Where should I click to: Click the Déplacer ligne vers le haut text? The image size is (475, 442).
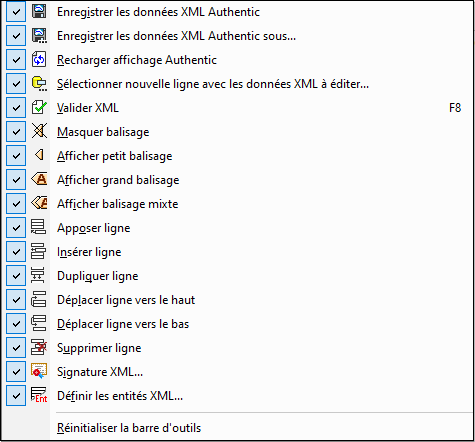pyautogui.click(x=126, y=300)
